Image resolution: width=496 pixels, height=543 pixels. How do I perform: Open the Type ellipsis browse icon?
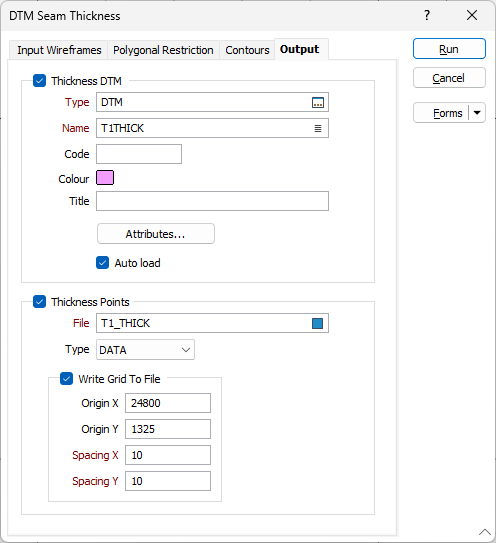(x=318, y=103)
